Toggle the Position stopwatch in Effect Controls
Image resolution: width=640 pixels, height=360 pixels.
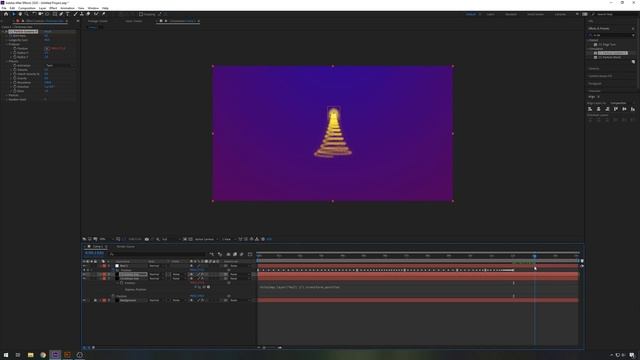point(15,49)
